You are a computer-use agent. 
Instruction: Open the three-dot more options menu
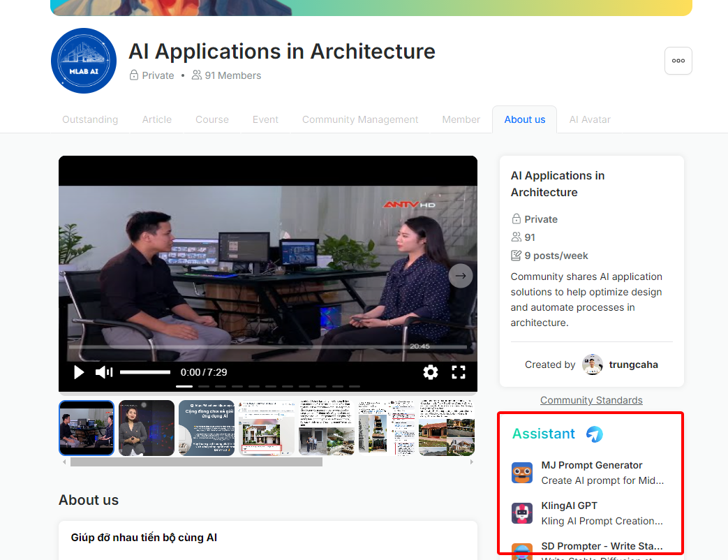click(678, 61)
